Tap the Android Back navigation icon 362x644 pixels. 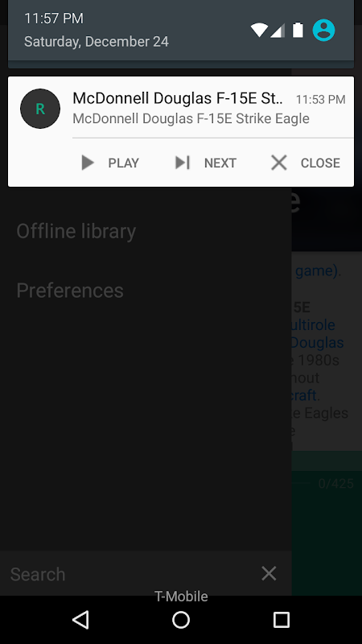[80, 619]
